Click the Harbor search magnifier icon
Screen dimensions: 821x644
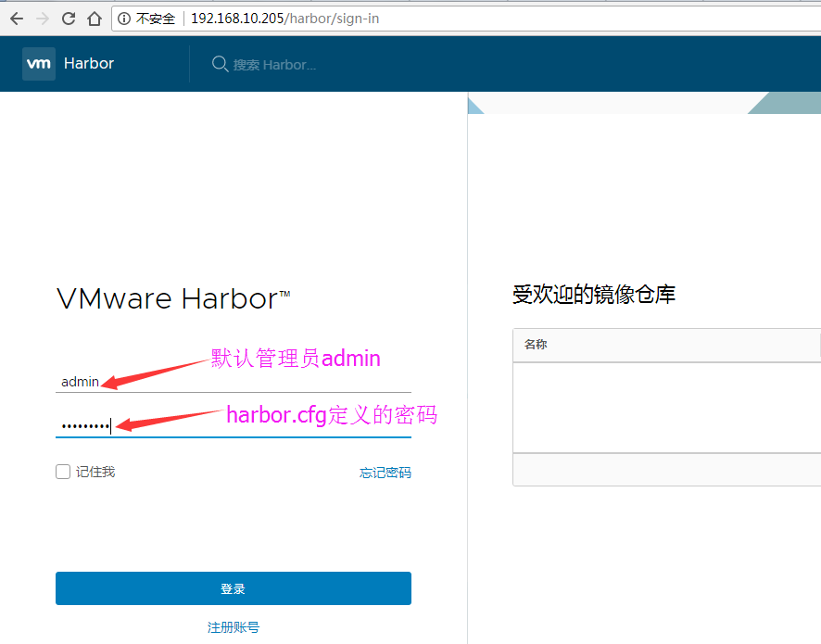220,64
